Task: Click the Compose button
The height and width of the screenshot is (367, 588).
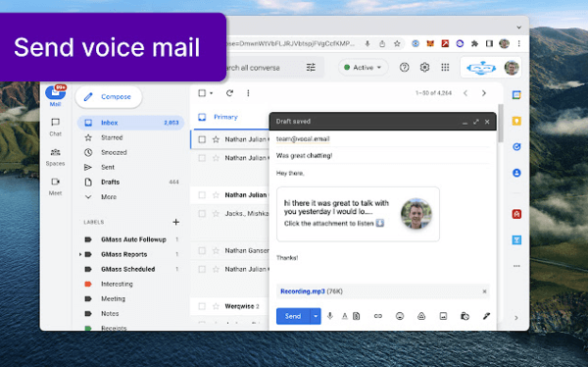Action: point(109,97)
